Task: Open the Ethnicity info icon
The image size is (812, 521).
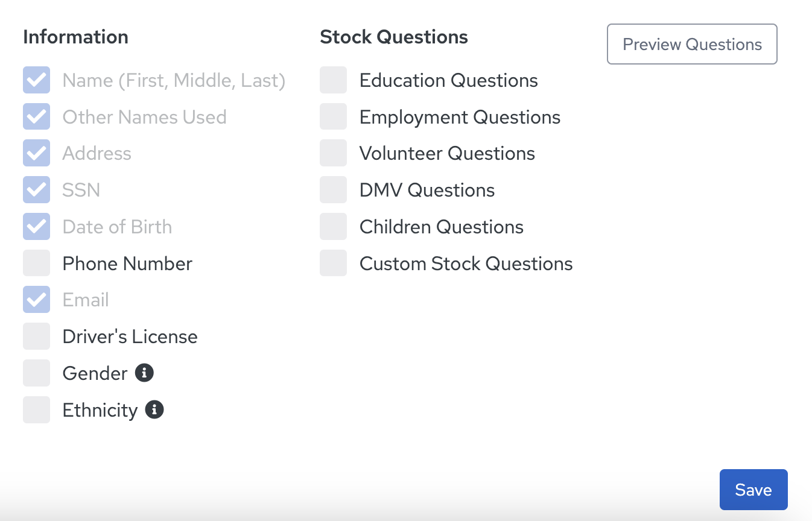Action: [154, 409]
